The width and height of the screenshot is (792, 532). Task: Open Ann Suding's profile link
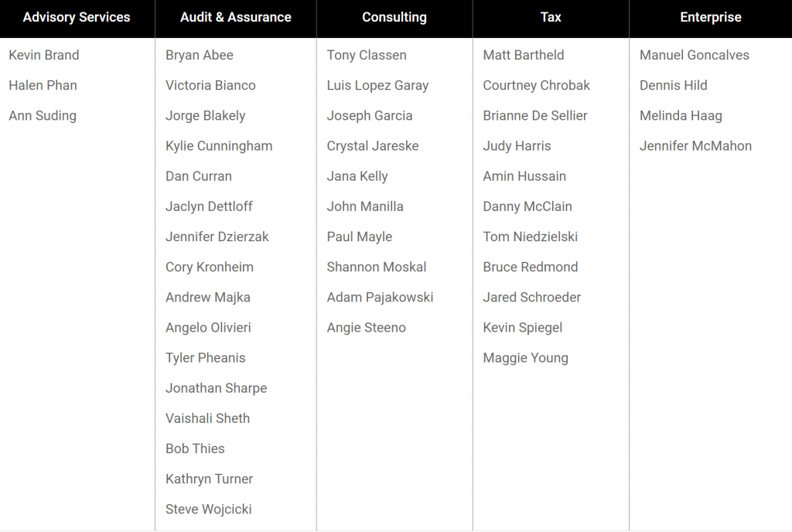point(43,116)
